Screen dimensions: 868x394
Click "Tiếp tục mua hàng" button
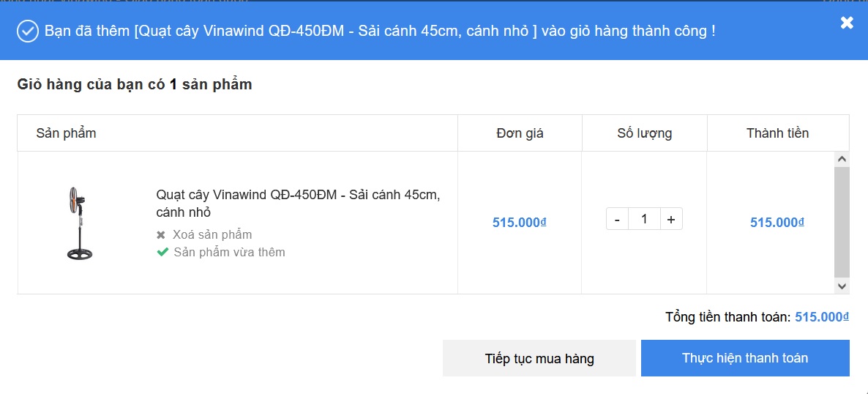click(x=539, y=358)
